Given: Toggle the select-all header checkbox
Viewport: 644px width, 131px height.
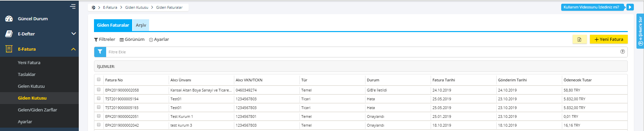Looking at the screenshot, I should point(99,80).
